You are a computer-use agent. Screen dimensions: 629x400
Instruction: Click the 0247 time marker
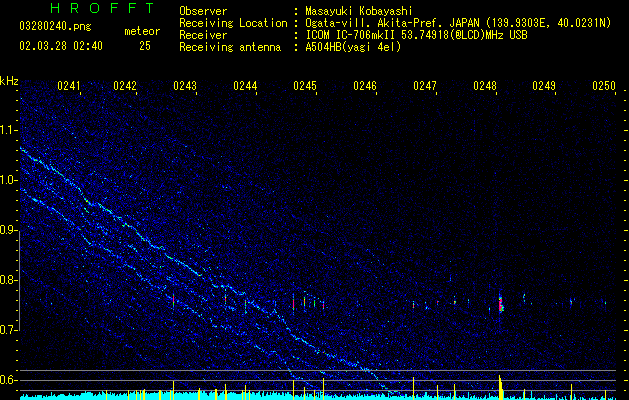tap(425, 86)
